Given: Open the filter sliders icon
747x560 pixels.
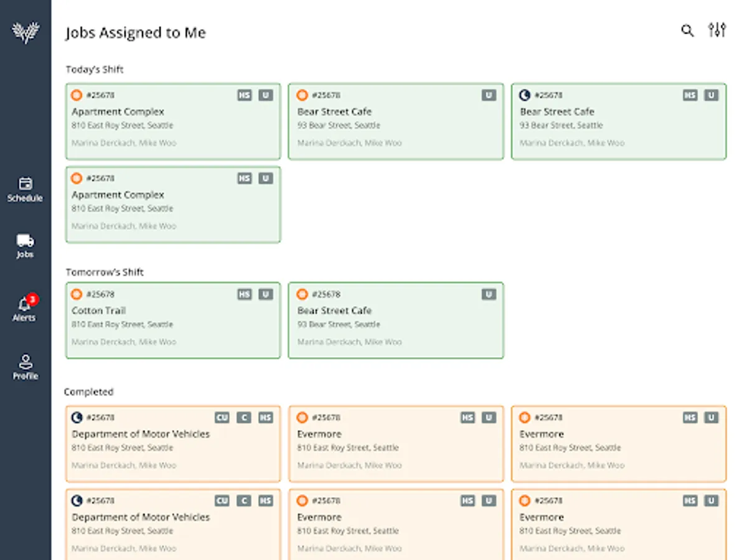Looking at the screenshot, I should [717, 30].
